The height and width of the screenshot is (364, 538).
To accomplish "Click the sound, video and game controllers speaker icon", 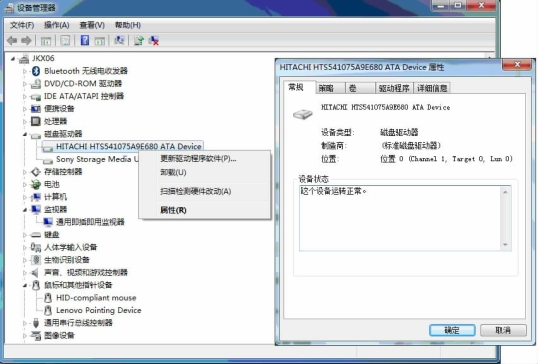I will (x=35, y=273).
